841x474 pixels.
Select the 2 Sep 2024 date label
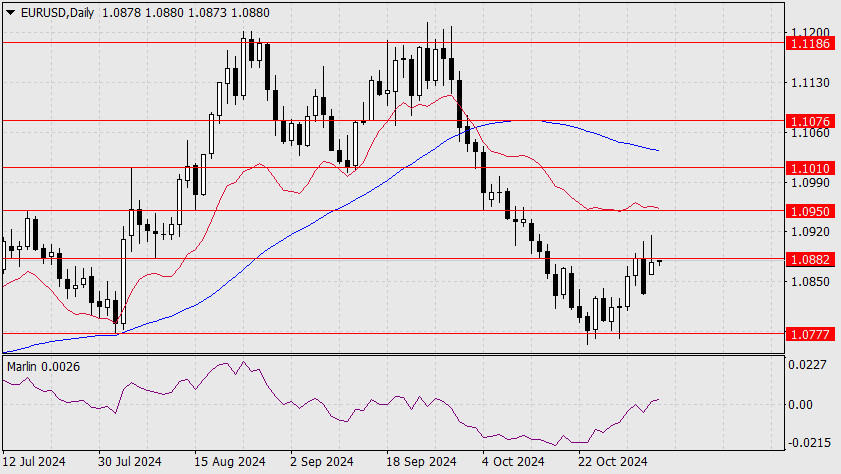pos(322,462)
